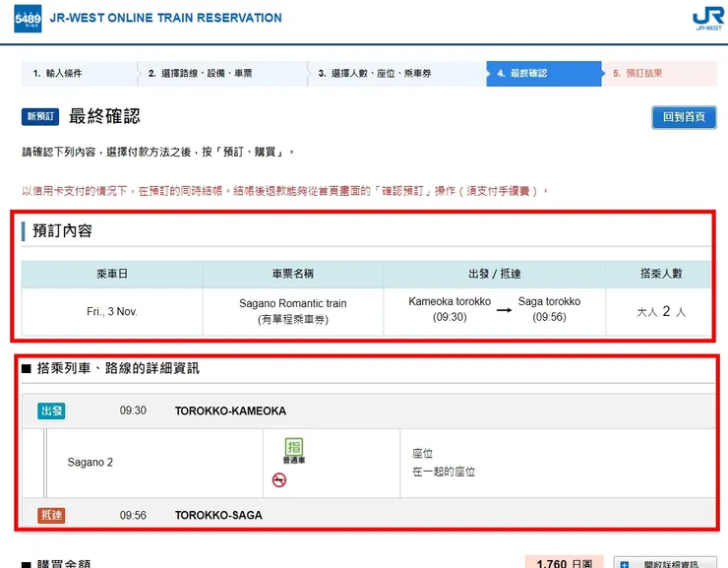Image resolution: width=728 pixels, height=568 pixels.
Task: Click the Sagano Romantic train ticket name
Action: coord(293,303)
